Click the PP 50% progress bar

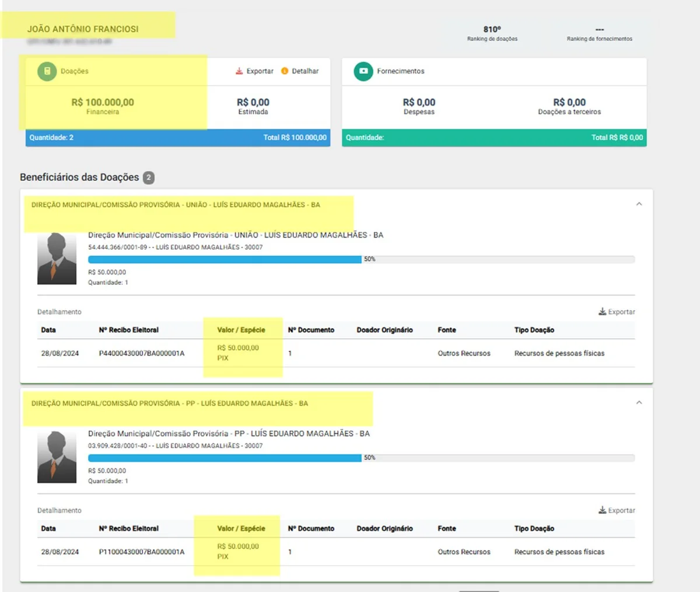(361, 458)
